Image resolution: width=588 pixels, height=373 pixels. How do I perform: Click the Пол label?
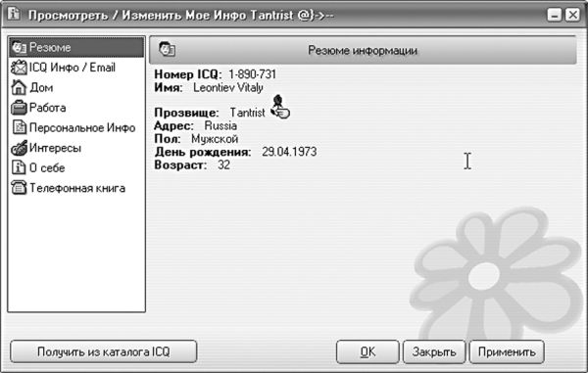tap(167, 139)
